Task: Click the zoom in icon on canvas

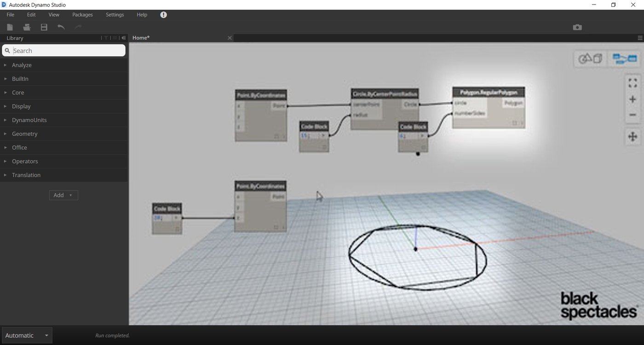Action: pyautogui.click(x=632, y=99)
